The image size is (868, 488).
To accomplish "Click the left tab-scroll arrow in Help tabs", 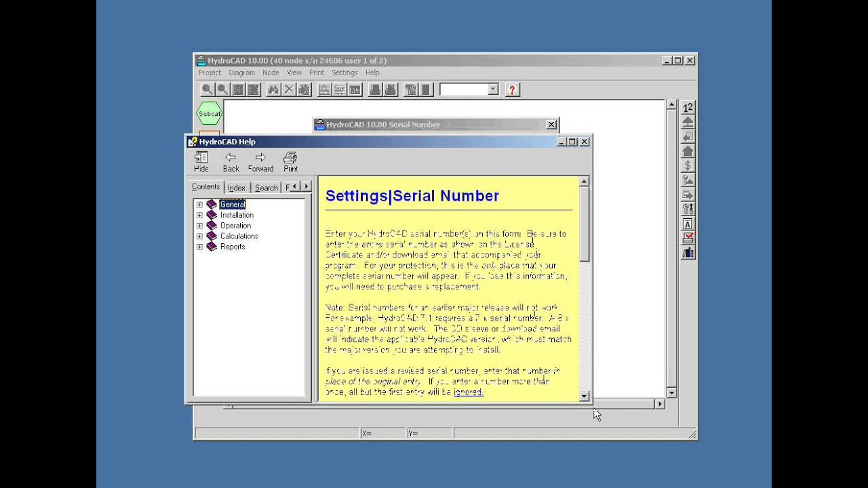I will 294,186.
